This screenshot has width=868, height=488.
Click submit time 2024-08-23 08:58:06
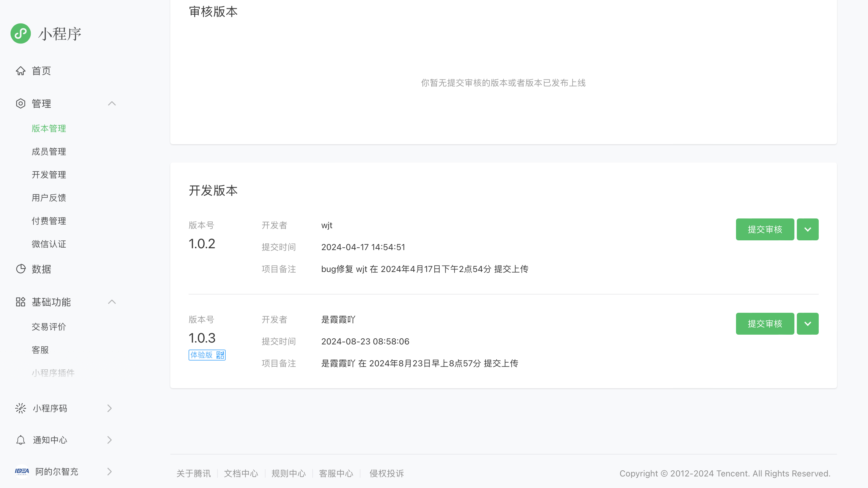tap(365, 341)
